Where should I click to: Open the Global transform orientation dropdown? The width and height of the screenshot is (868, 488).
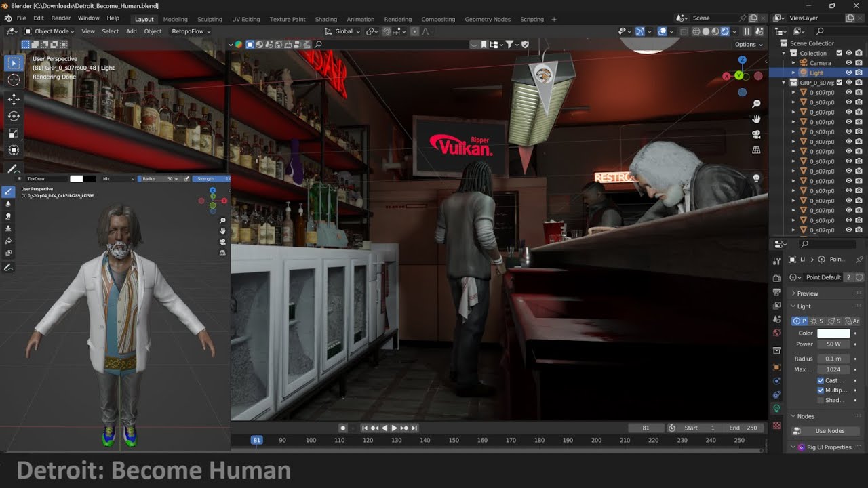tap(342, 31)
